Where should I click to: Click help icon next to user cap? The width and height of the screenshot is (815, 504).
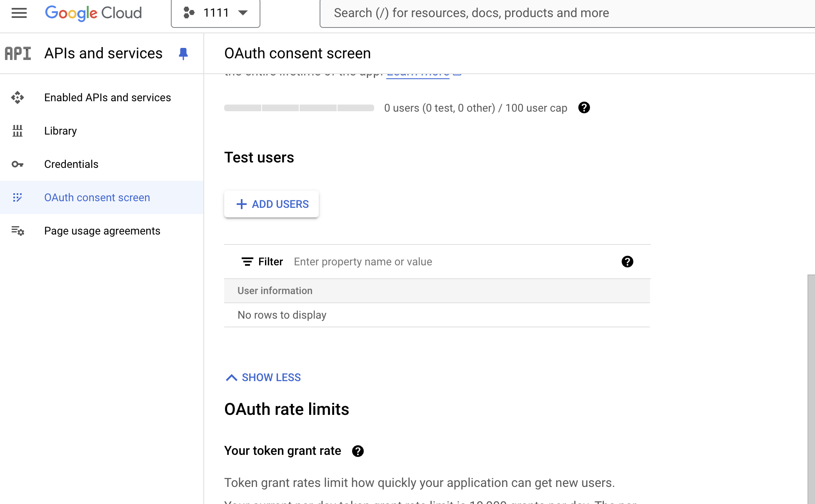click(x=584, y=108)
